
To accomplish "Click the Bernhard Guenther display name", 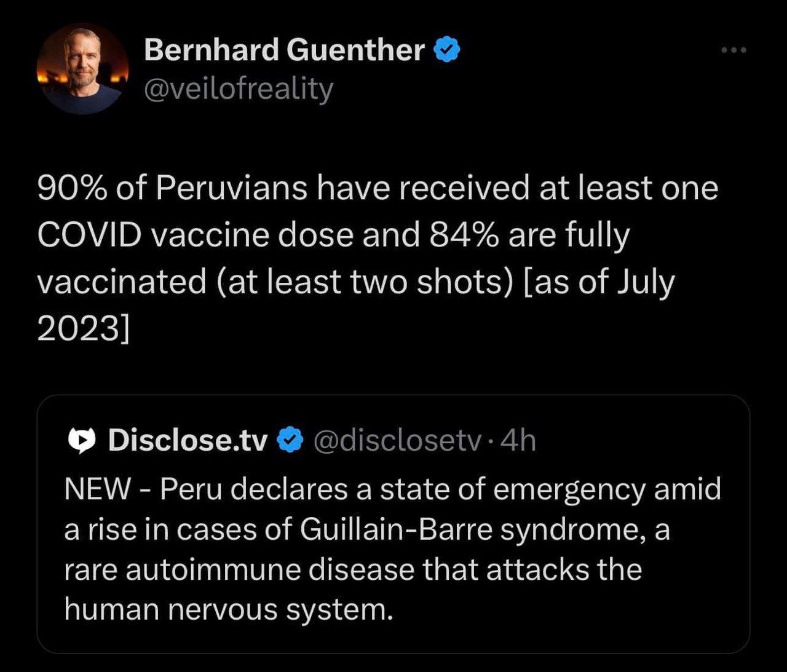I will (283, 50).
